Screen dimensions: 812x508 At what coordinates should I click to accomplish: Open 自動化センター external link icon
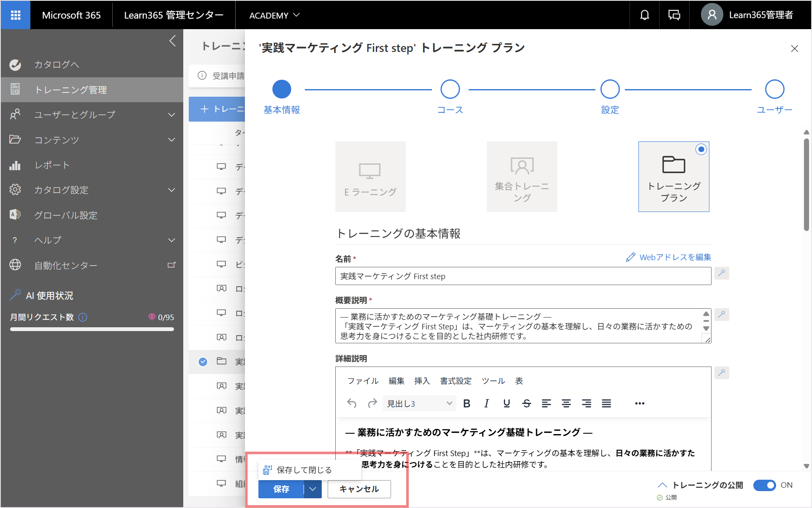[171, 265]
